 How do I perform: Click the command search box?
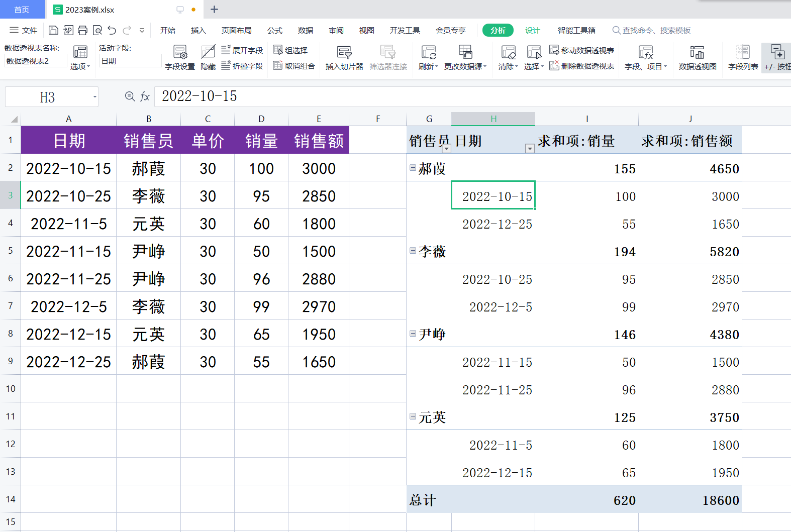652,30
